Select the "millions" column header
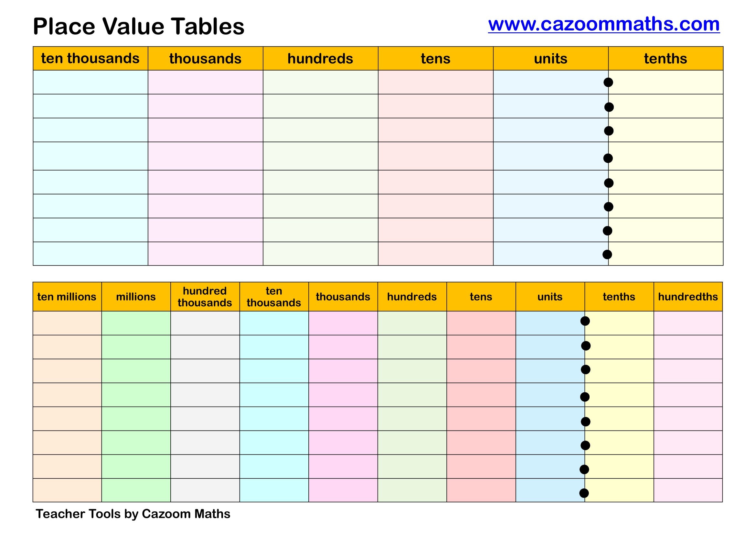The width and height of the screenshot is (756, 535). pyautogui.click(x=136, y=297)
